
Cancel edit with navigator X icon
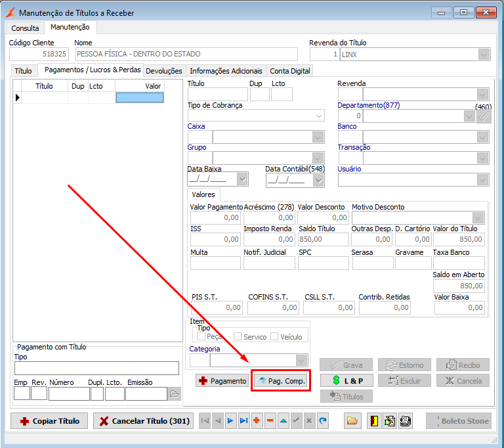pyautogui.click(x=309, y=420)
